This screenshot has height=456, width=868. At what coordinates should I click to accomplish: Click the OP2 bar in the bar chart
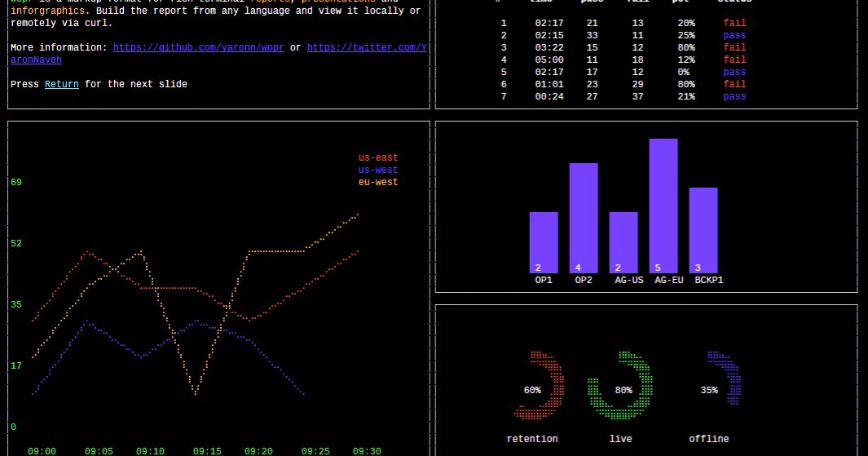point(584,219)
